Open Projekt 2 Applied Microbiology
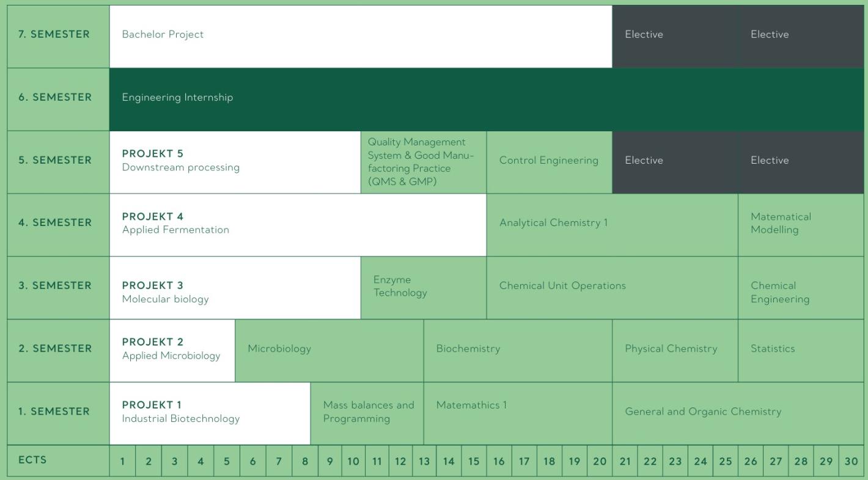This screenshot has width=868, height=480. [x=172, y=351]
